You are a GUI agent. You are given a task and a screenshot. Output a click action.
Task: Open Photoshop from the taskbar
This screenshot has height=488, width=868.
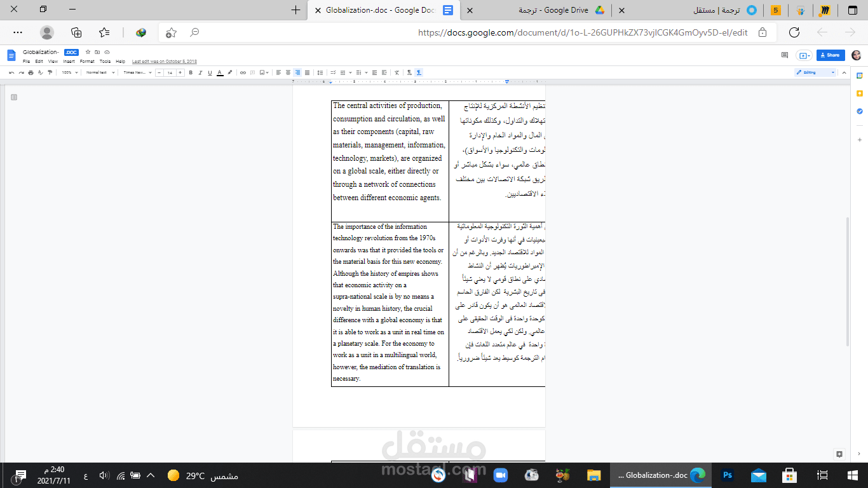click(728, 475)
